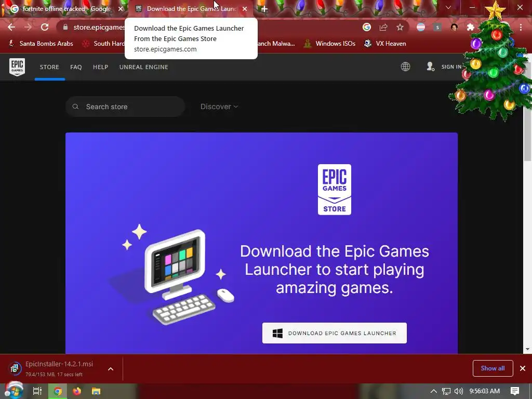Click the Epic Games Store logo in banner
This screenshot has height=399, width=532.
pyautogui.click(x=334, y=189)
